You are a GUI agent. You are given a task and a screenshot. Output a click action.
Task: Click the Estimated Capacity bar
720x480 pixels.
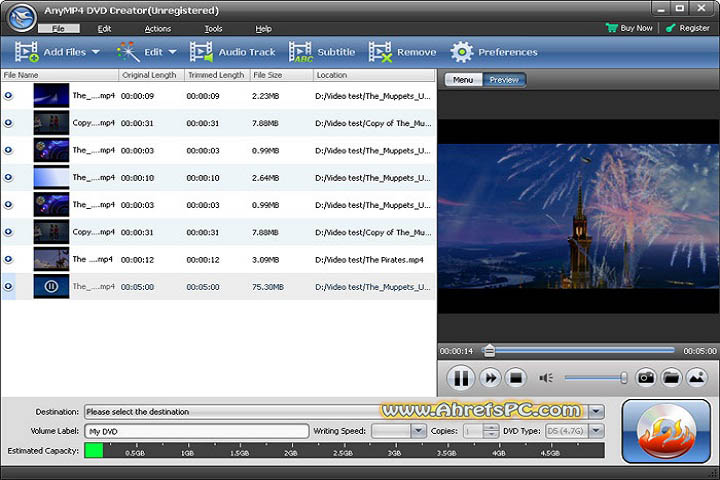click(344, 450)
